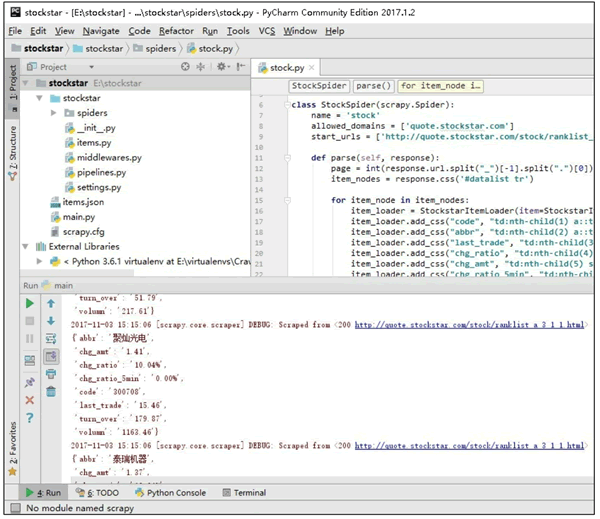Expand the Python 3.6.1 virtualenv node
Screen dimensions: 600x519
click(39, 261)
